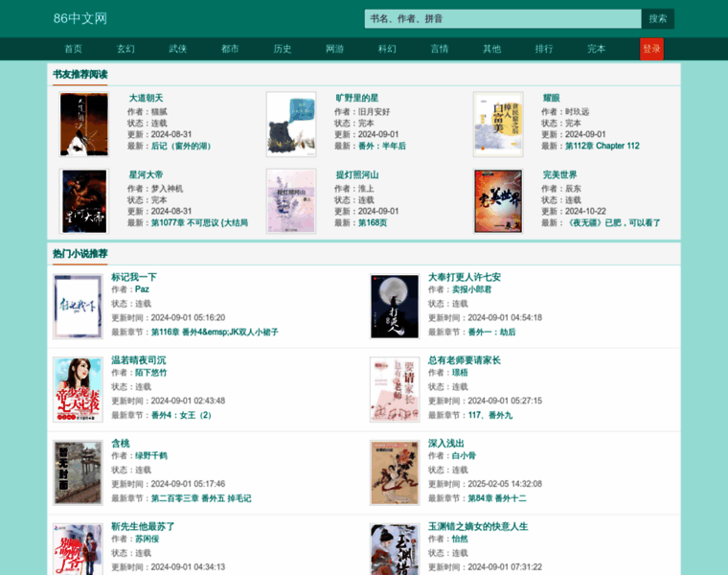Focus the book search input field

pyautogui.click(x=503, y=19)
